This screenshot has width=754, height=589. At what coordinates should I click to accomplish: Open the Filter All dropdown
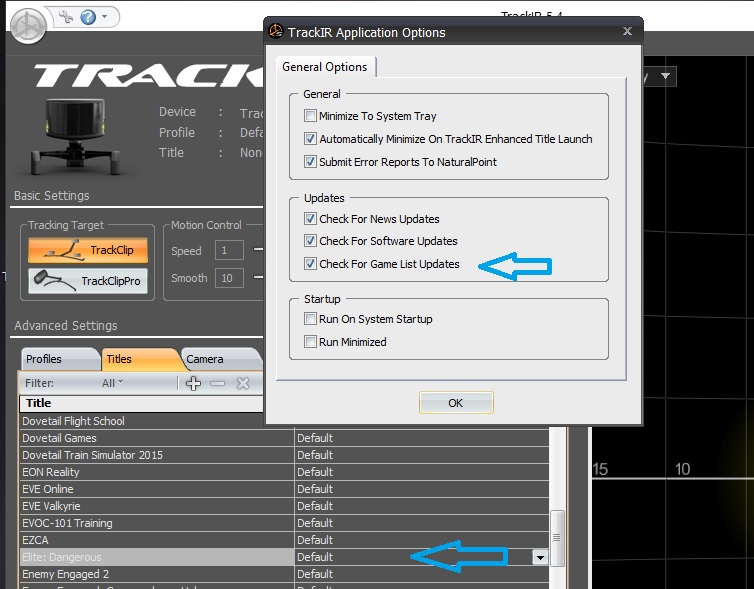pos(113,383)
